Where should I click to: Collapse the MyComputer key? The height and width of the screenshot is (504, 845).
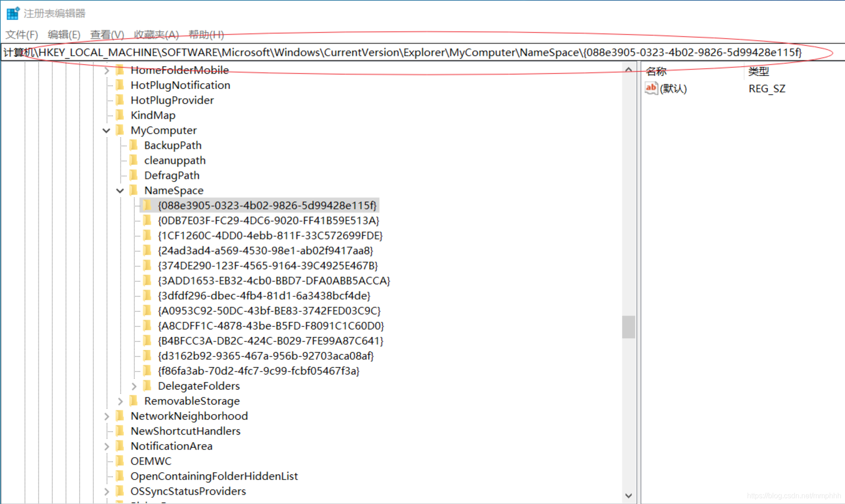point(107,130)
